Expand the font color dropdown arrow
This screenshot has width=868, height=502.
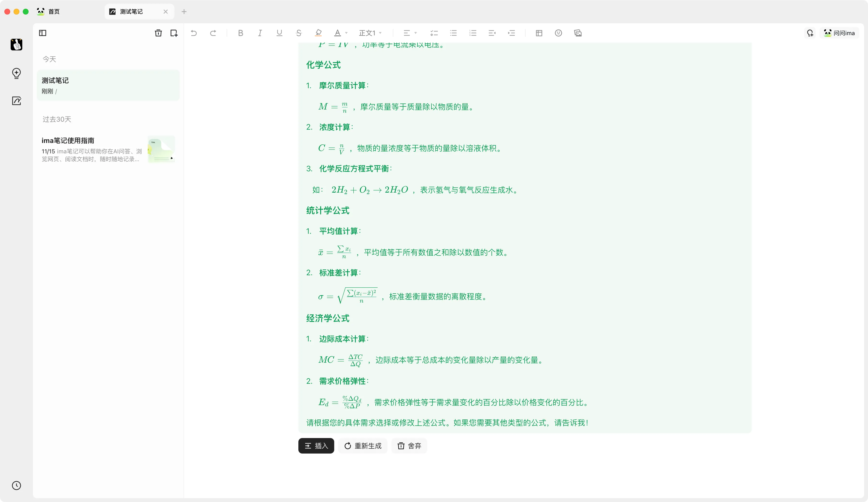tap(347, 33)
